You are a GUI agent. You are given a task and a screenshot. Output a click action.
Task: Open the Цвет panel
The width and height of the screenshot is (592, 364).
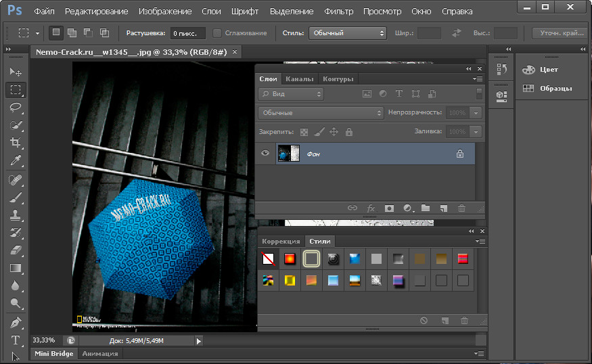pos(541,70)
